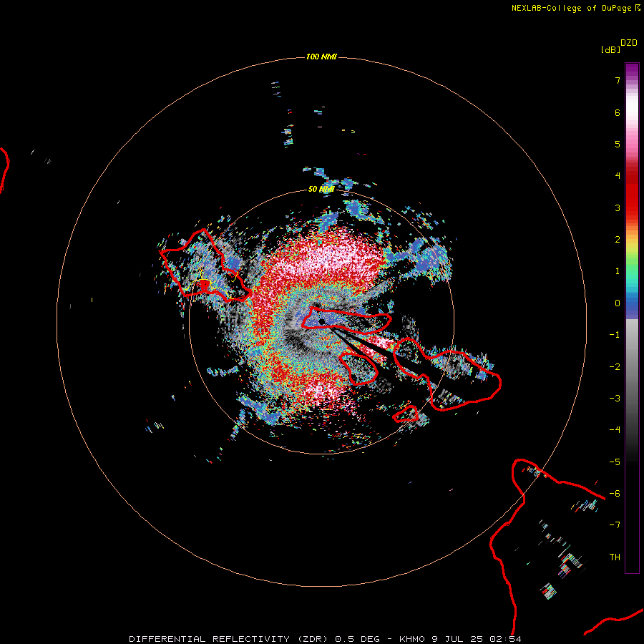This screenshot has width=644, height=644.
Task: Click the 1 value on color scale
Action: [x=618, y=271]
